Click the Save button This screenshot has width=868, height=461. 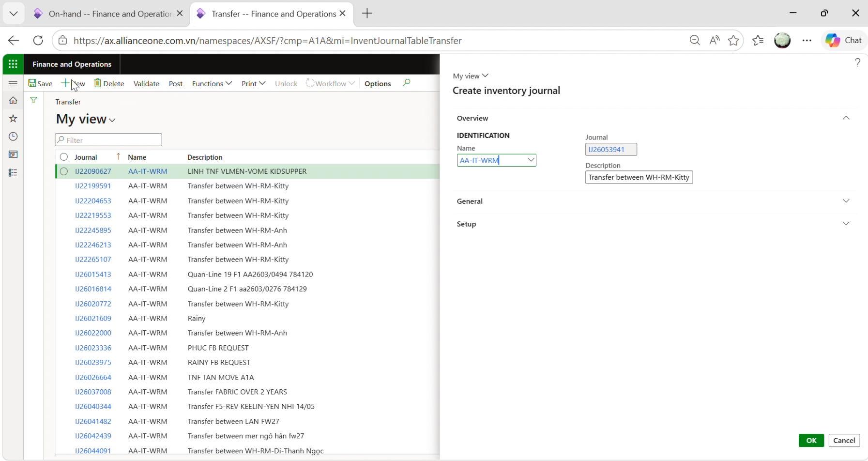point(40,84)
